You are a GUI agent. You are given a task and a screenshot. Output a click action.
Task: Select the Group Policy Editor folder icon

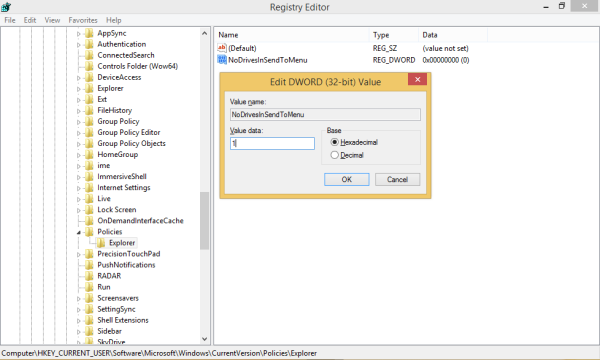[x=89, y=132]
